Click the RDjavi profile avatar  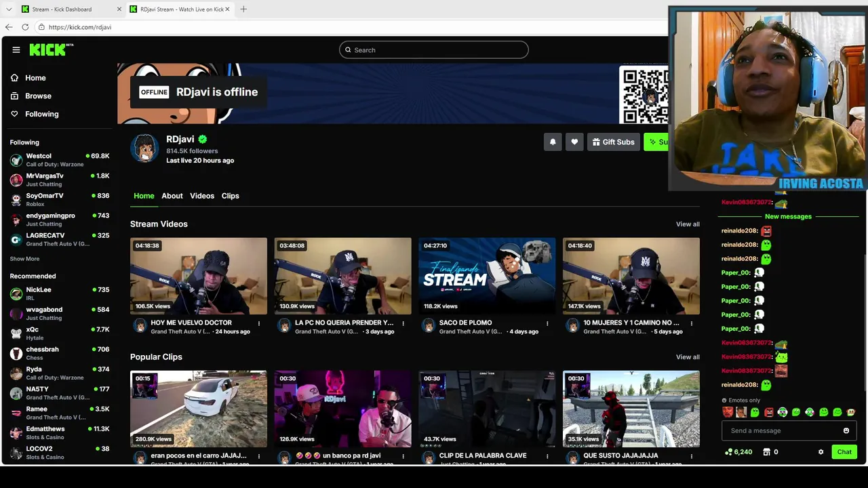(144, 148)
